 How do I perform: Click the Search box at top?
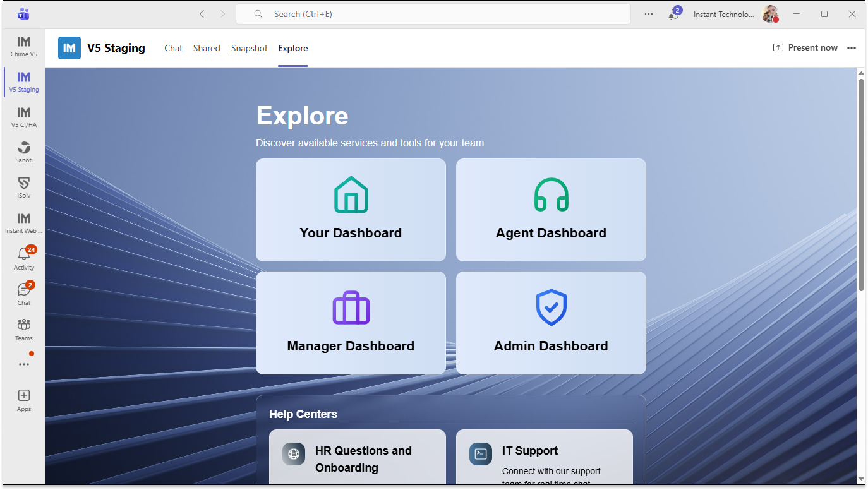point(433,14)
